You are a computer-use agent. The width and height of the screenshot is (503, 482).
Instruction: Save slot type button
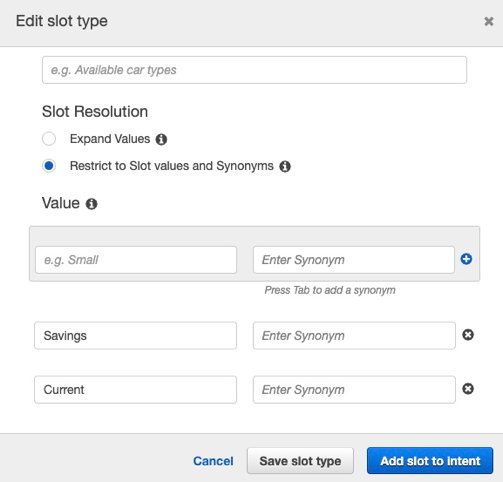coord(300,461)
